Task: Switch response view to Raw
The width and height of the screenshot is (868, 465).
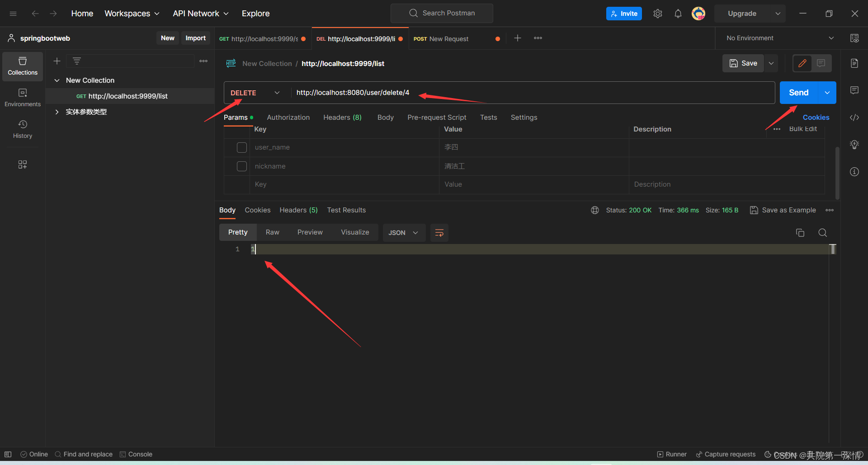Action: pos(273,232)
